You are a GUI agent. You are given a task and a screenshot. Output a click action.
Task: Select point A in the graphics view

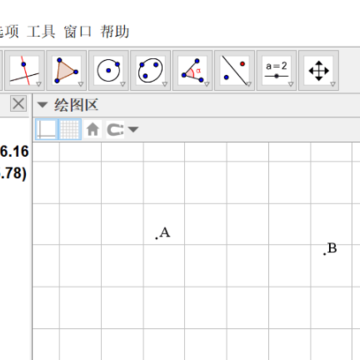click(156, 238)
